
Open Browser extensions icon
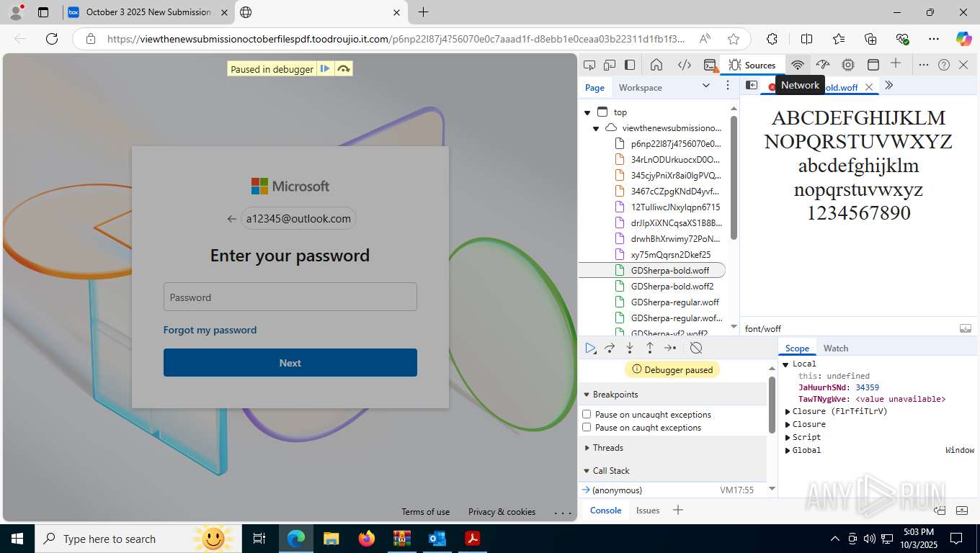click(772, 39)
